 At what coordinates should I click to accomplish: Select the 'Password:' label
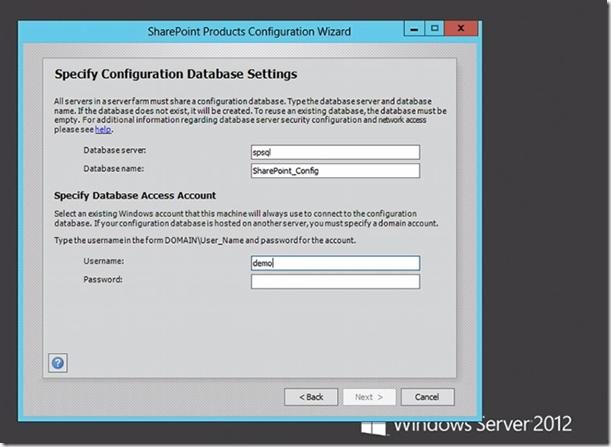[103, 279]
